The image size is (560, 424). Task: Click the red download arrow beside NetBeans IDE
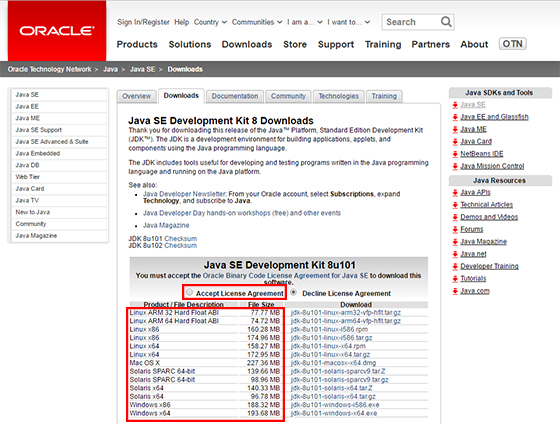tap(455, 154)
